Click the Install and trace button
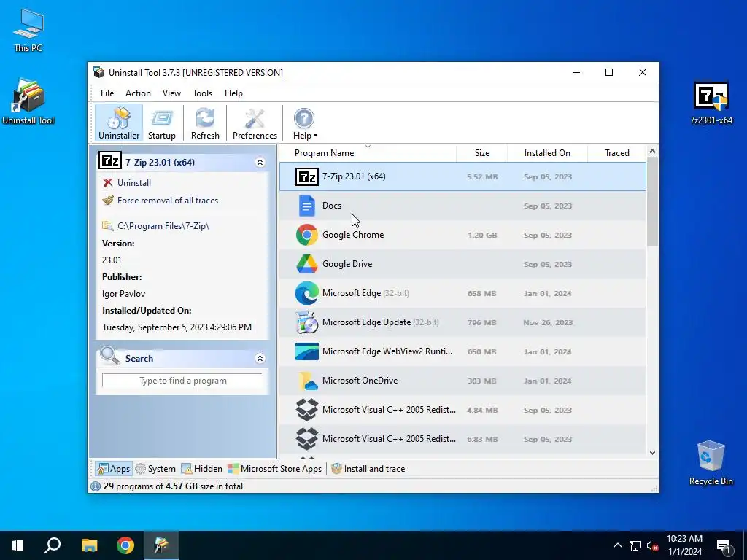The height and width of the screenshot is (560, 747). 368,469
